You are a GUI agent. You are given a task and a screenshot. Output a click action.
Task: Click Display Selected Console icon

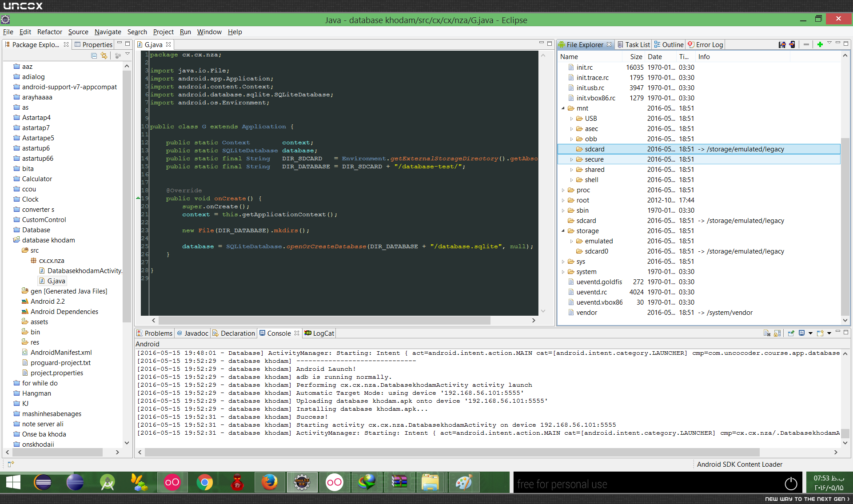[801, 333]
